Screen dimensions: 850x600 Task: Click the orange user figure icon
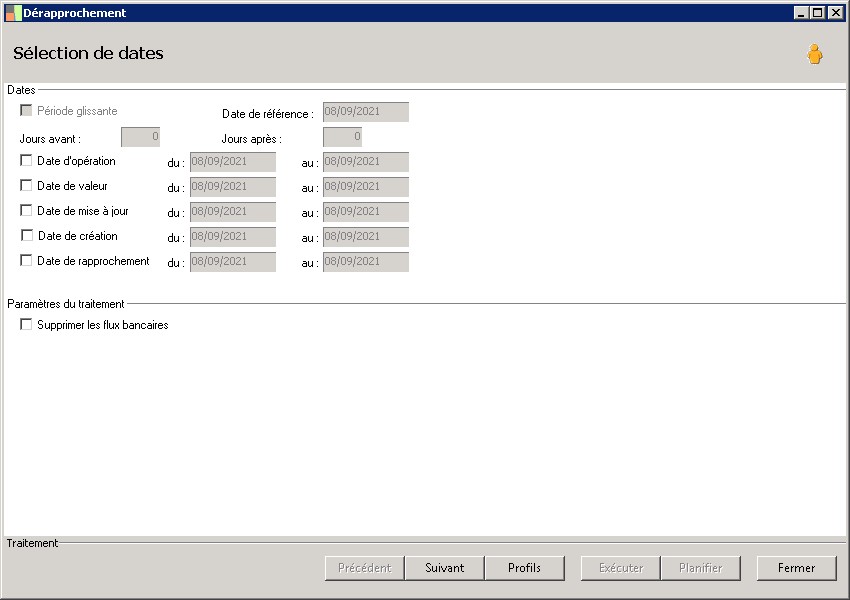[x=814, y=54]
